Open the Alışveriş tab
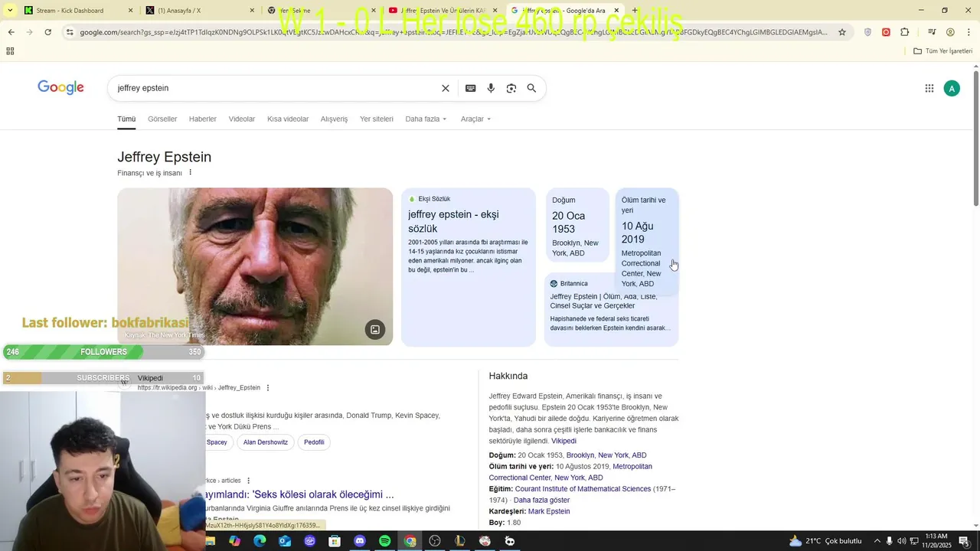This screenshot has height=551, width=980. point(334,119)
